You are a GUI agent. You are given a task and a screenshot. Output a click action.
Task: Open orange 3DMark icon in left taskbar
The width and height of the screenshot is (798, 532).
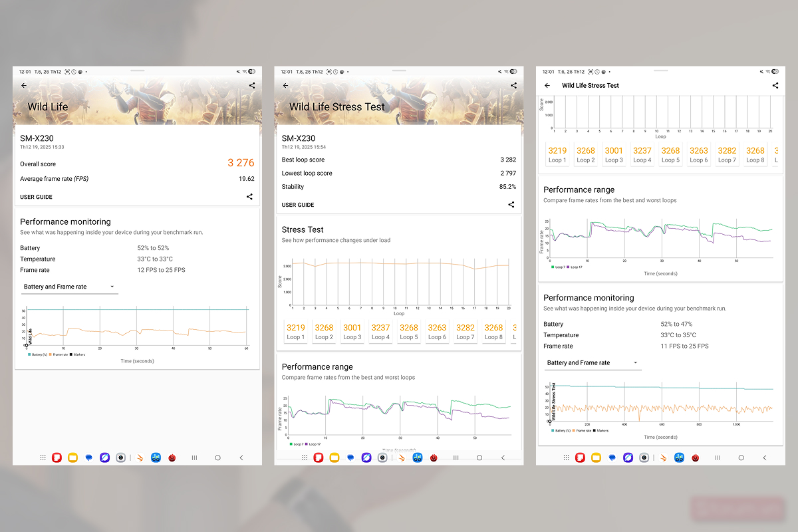[x=140, y=458]
